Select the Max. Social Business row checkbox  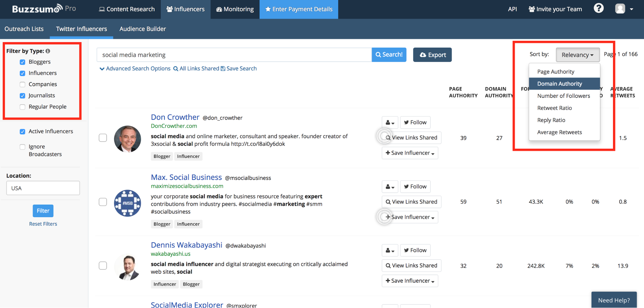click(103, 202)
